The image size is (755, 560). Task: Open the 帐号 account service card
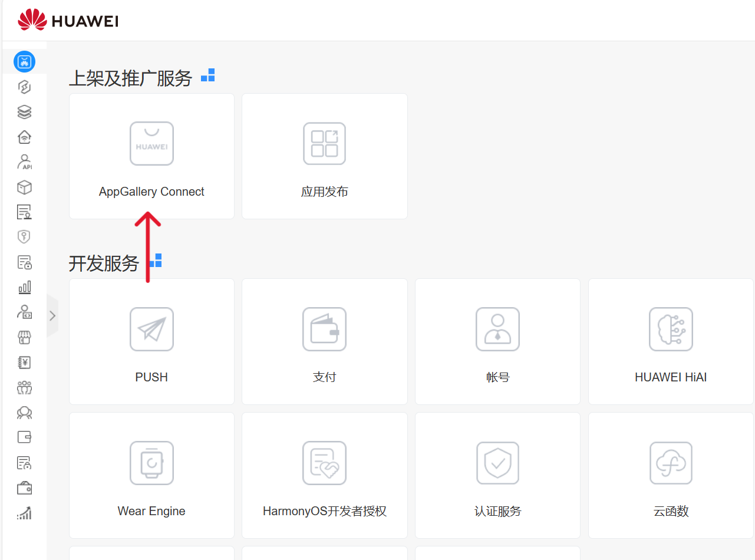[x=498, y=341]
